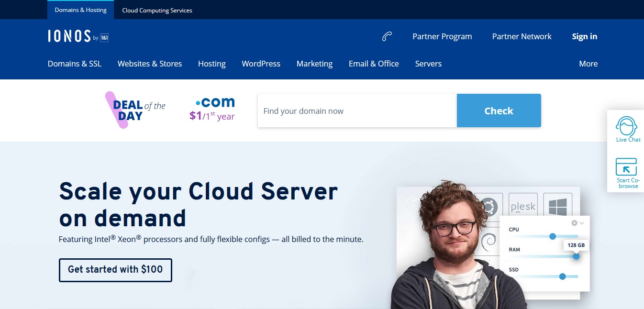Screen dimensions: 644x309
Task: Click the Check button for domain search
Action: 499,110
